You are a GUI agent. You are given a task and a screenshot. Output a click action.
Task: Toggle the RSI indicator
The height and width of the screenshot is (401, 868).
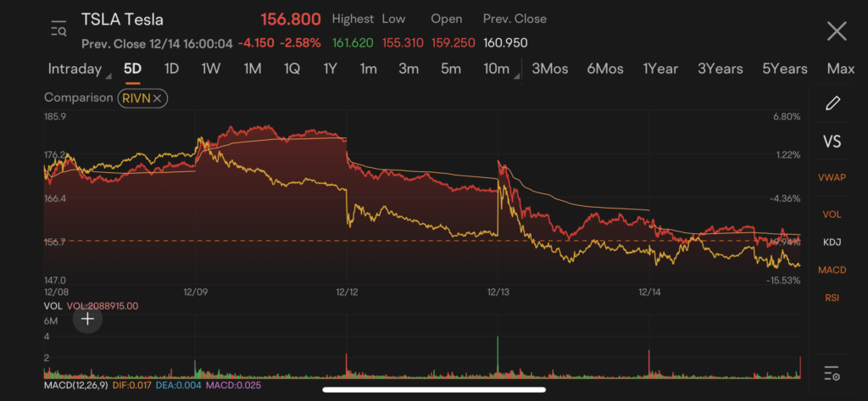pos(832,298)
